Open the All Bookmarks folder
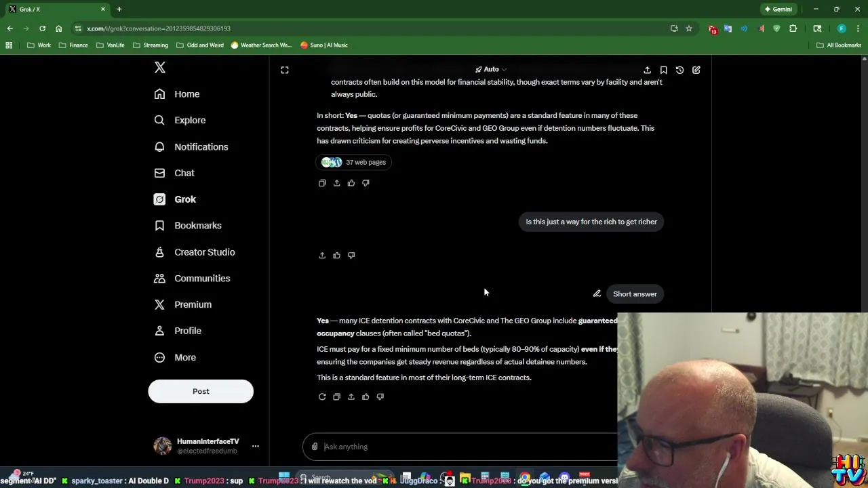Screen dimensions: 868x488 pyautogui.click(x=839, y=45)
